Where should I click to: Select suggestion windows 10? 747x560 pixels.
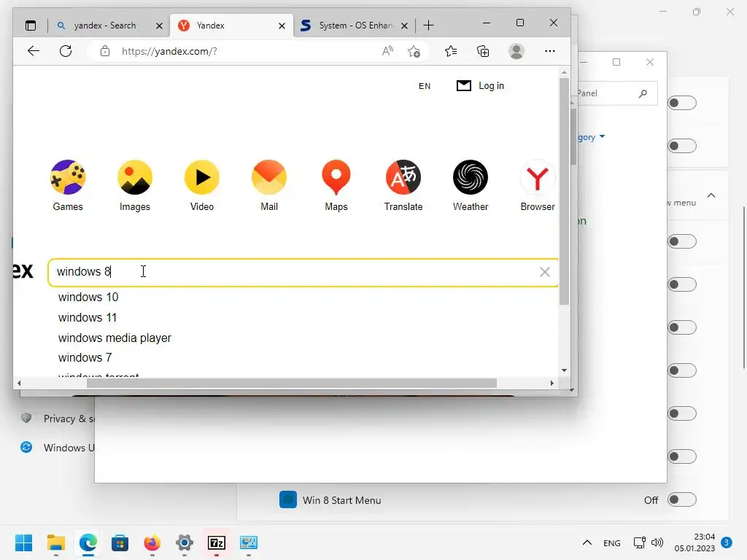pyautogui.click(x=88, y=297)
